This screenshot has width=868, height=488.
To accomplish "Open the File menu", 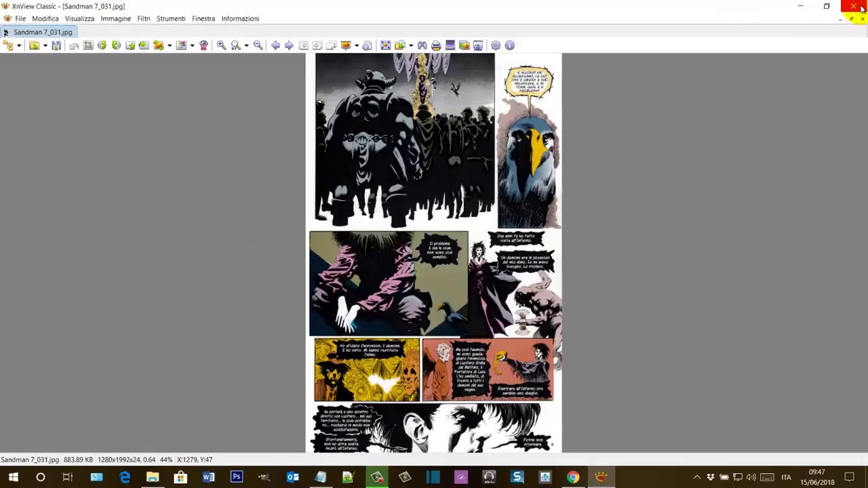I will click(x=20, y=18).
